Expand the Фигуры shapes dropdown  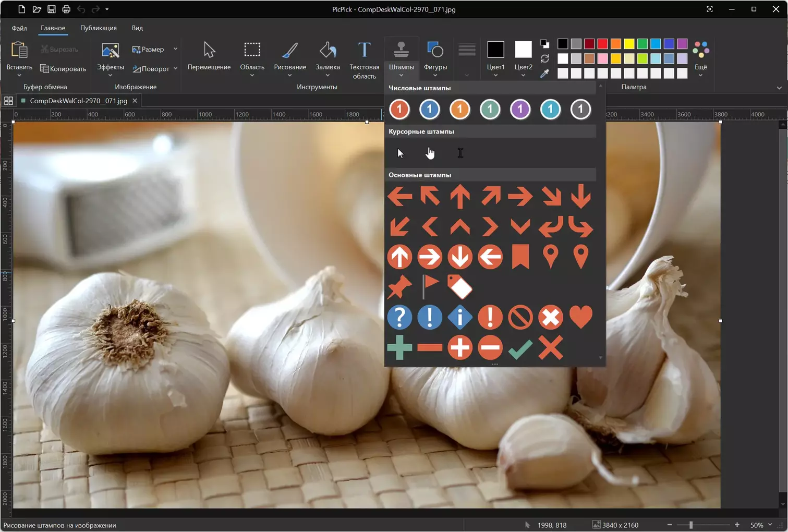(x=435, y=75)
